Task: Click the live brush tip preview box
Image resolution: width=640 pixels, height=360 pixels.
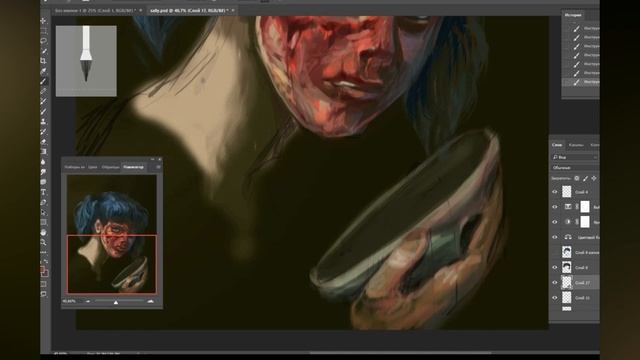Action: (86, 61)
